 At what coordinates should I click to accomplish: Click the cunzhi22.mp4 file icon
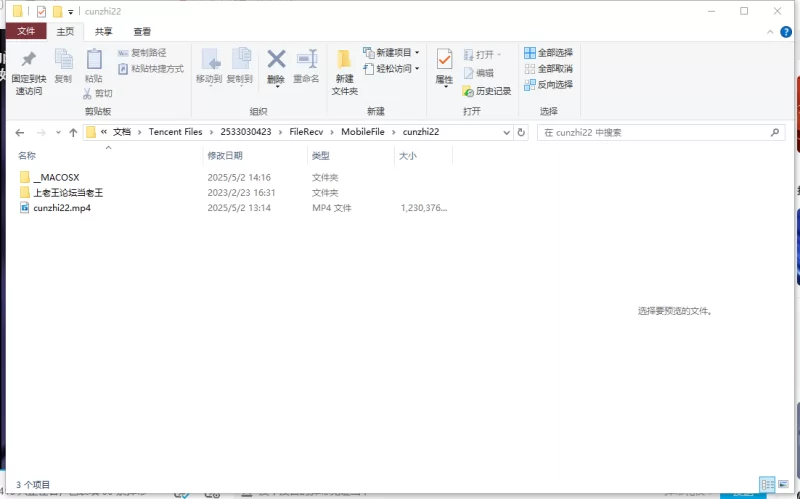24,208
